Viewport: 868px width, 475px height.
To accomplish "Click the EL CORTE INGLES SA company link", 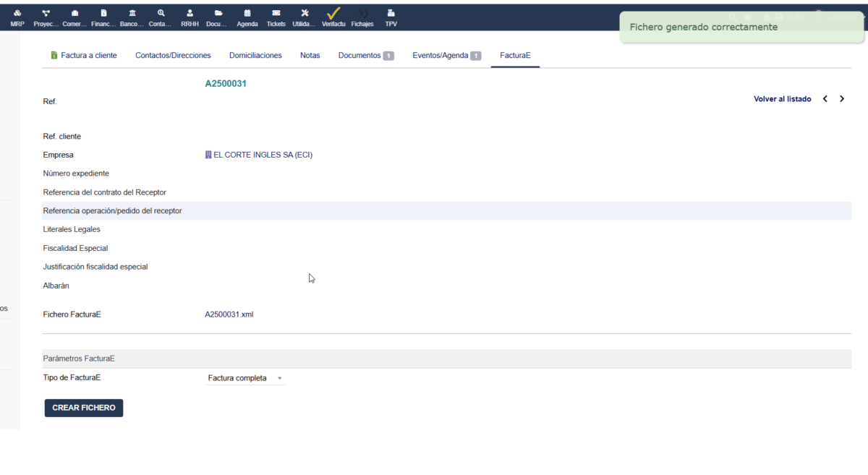I will click(262, 155).
